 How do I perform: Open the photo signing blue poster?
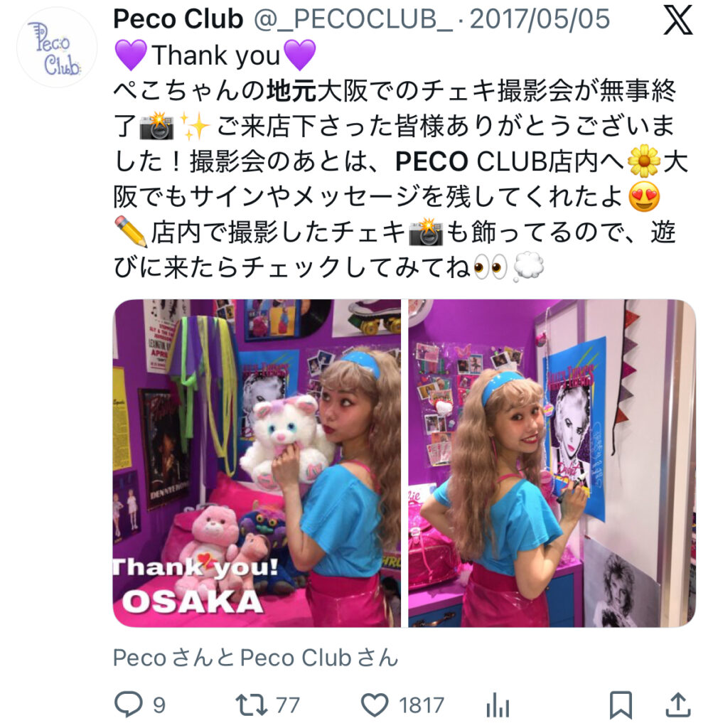pyautogui.click(x=552, y=464)
